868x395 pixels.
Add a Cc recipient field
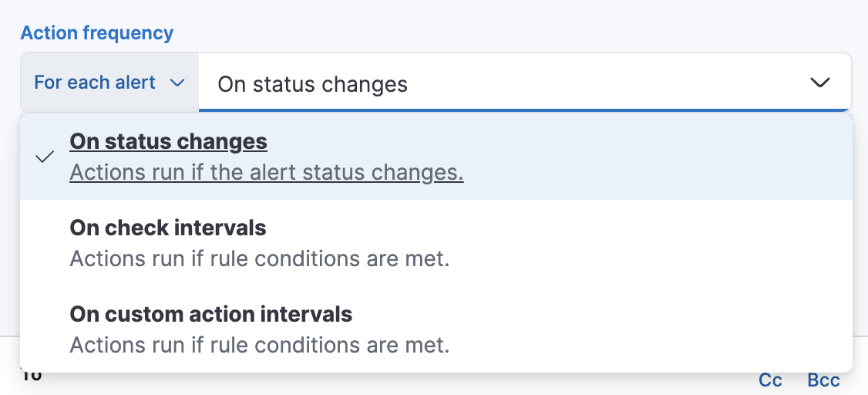(x=770, y=380)
